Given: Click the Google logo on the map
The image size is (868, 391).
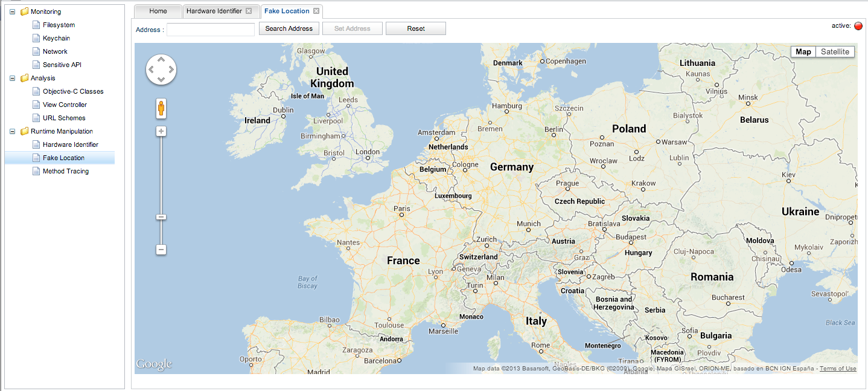Looking at the screenshot, I should pos(154,364).
